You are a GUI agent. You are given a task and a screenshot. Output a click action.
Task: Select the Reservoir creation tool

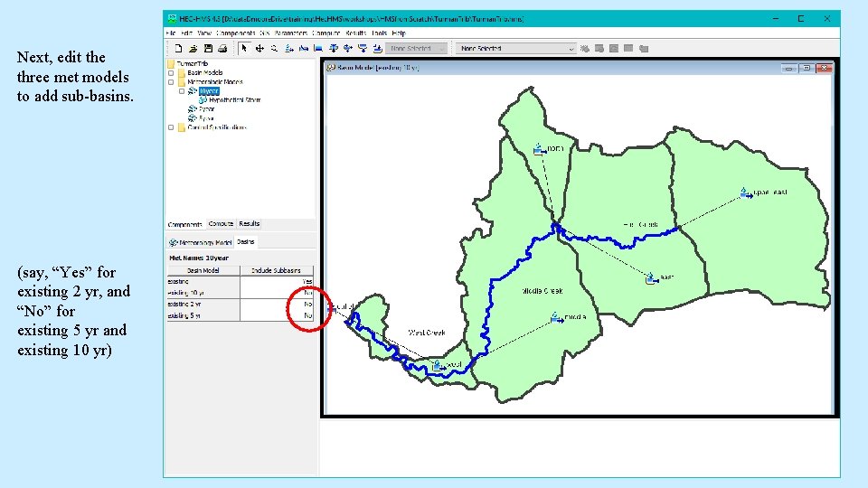coord(318,49)
